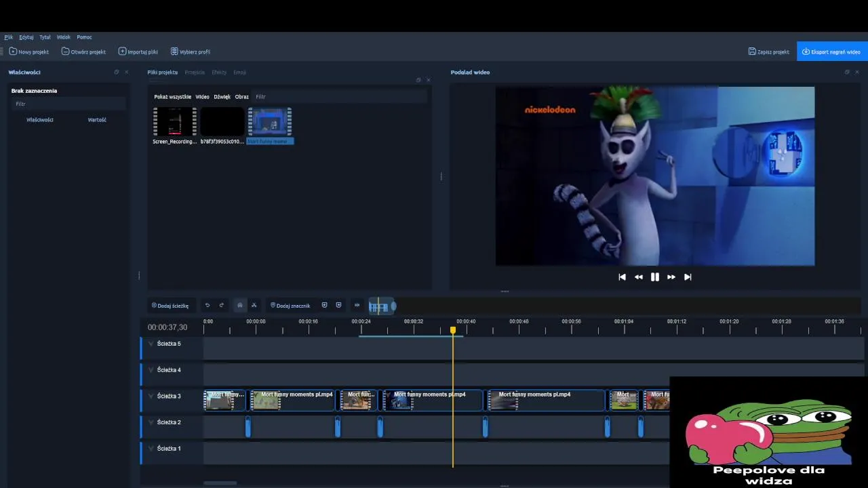Screen dimensions: 868x488
Task: Click Dodaj znacznik to add marker
Action: 290,306
